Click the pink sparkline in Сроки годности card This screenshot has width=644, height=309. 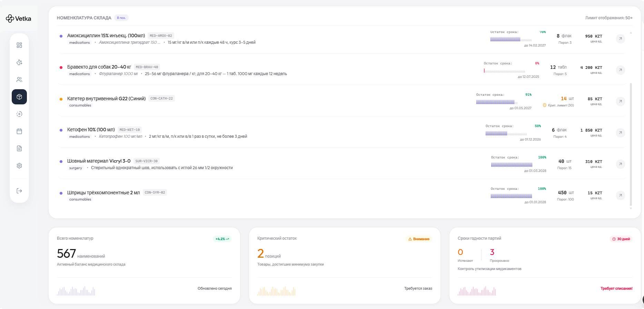[477, 291]
